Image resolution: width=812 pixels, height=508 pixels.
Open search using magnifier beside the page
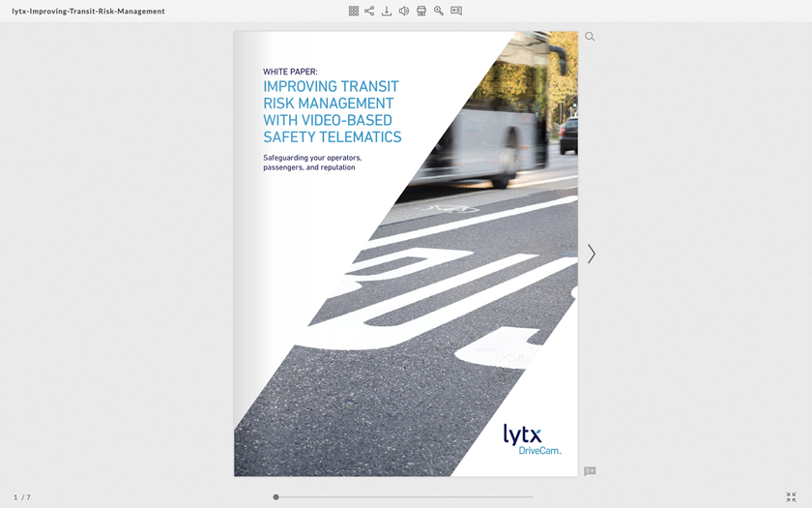pos(590,37)
